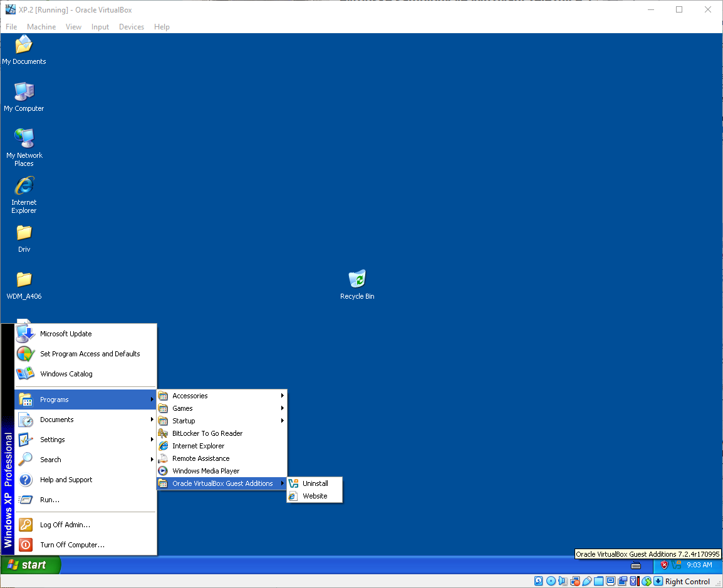
Task: Open the VirtualBox Input menu
Action: coord(100,27)
